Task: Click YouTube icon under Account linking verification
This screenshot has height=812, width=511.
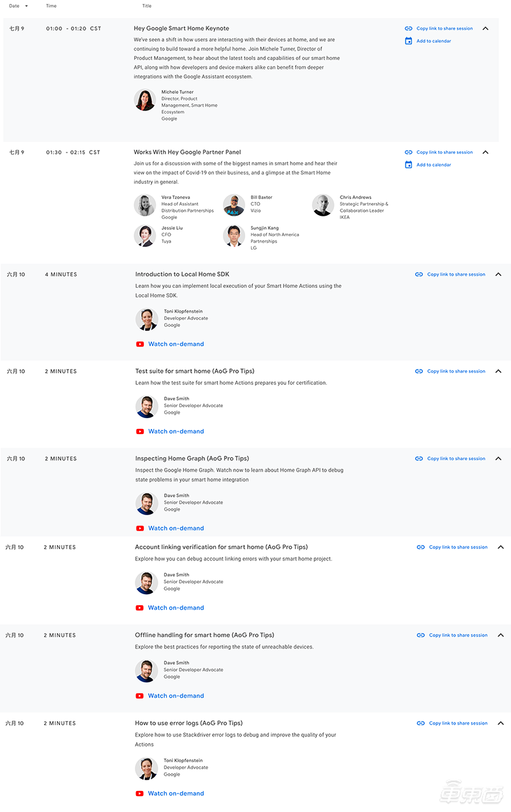Action: [x=140, y=608]
